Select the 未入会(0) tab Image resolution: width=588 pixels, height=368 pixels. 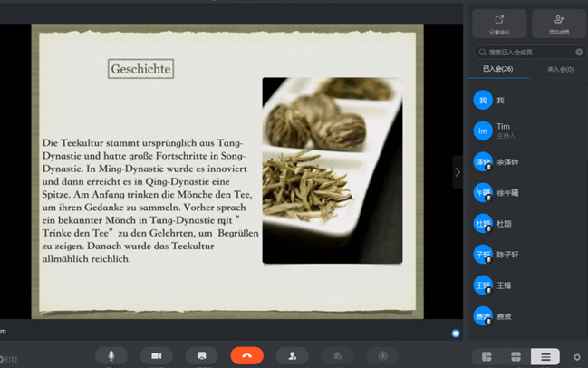point(559,69)
